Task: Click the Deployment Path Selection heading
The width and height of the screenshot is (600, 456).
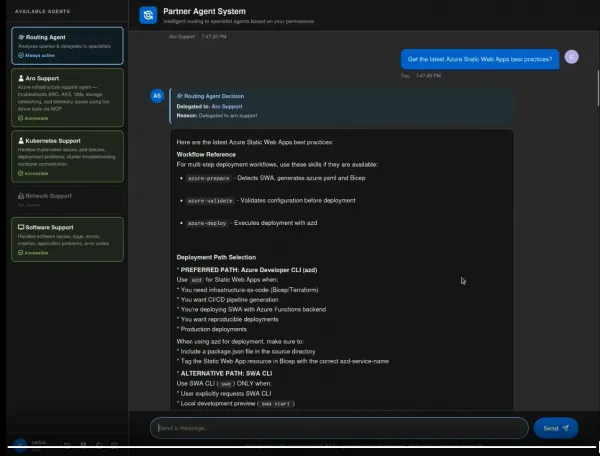Action: (216, 257)
